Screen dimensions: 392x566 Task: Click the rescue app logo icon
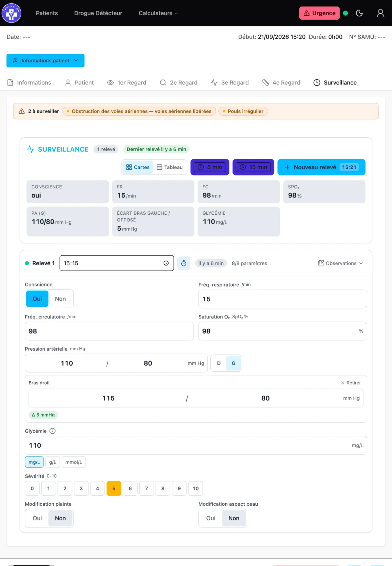click(11, 13)
